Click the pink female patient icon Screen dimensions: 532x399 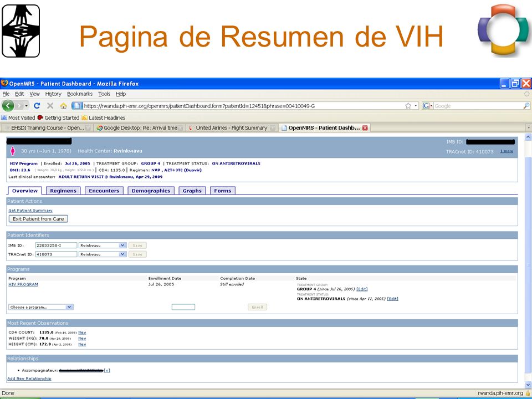pyautogui.click(x=13, y=151)
